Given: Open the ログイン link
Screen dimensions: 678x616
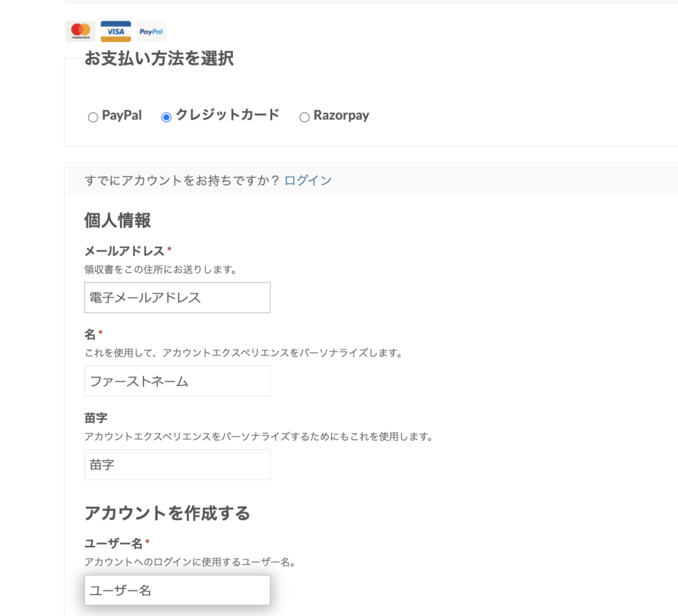Looking at the screenshot, I should pos(308,180).
